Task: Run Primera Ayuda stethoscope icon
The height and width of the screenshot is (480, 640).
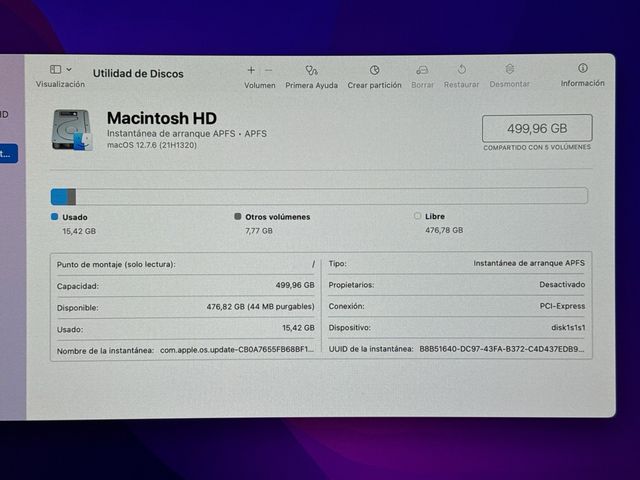Action: point(311,70)
